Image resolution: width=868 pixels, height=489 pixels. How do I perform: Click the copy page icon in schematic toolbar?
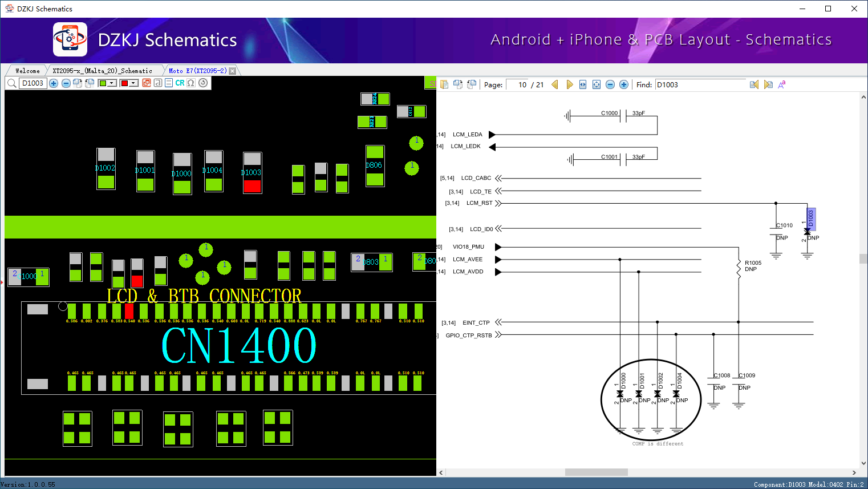(444, 84)
